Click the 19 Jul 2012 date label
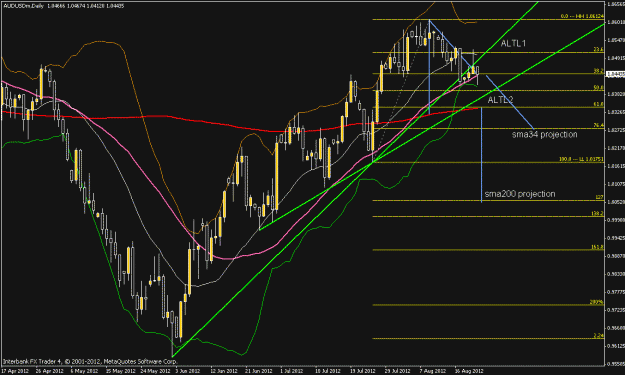This screenshot has width=625, height=375. [x=363, y=371]
